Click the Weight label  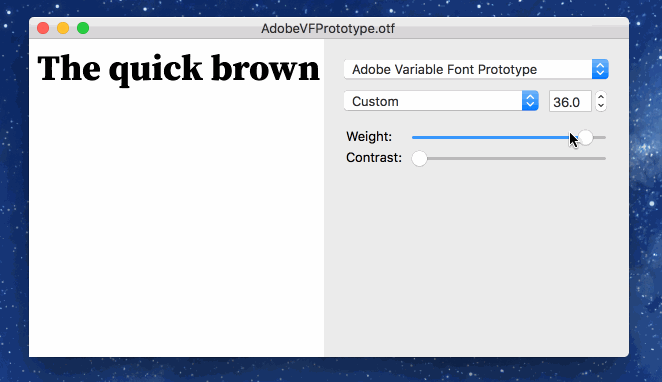(369, 136)
